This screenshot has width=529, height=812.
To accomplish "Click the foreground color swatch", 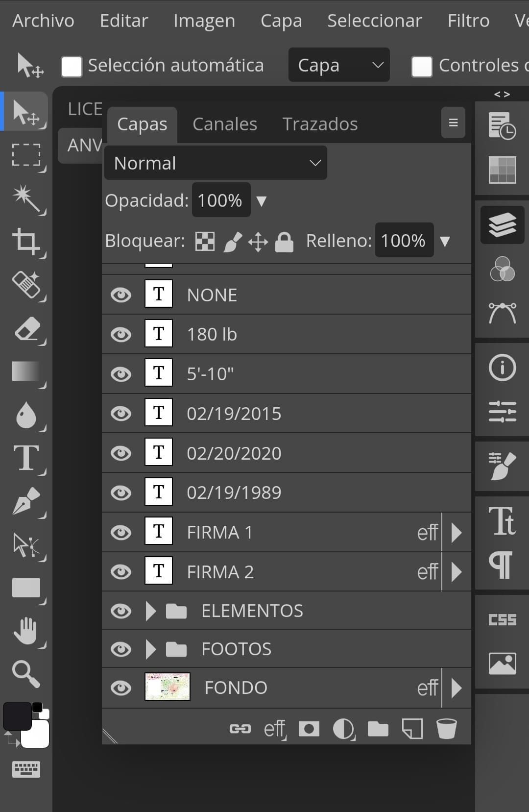I will [x=17, y=716].
